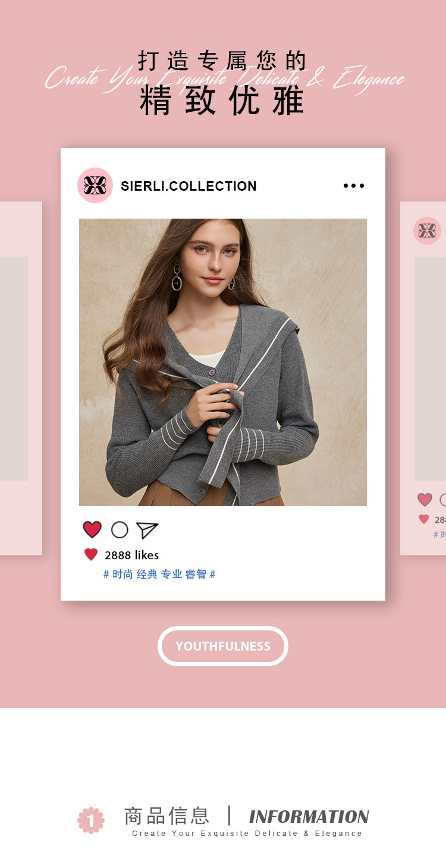Tap the red heart like icon
The width and height of the screenshot is (446, 868).
click(x=92, y=529)
